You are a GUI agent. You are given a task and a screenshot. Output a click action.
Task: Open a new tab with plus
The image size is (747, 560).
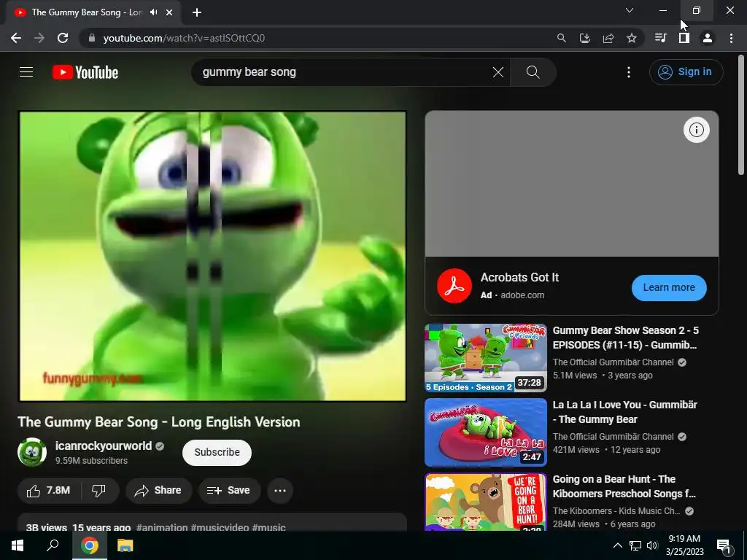pyautogui.click(x=197, y=12)
